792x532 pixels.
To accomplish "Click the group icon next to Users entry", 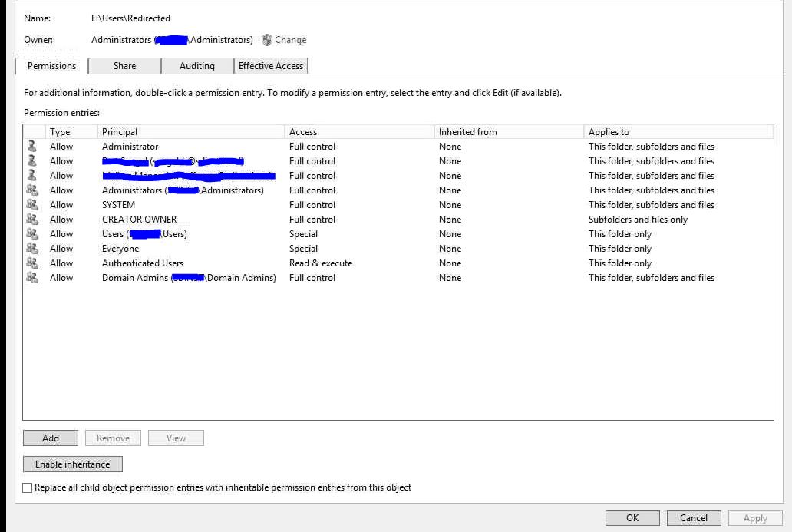I will point(34,233).
